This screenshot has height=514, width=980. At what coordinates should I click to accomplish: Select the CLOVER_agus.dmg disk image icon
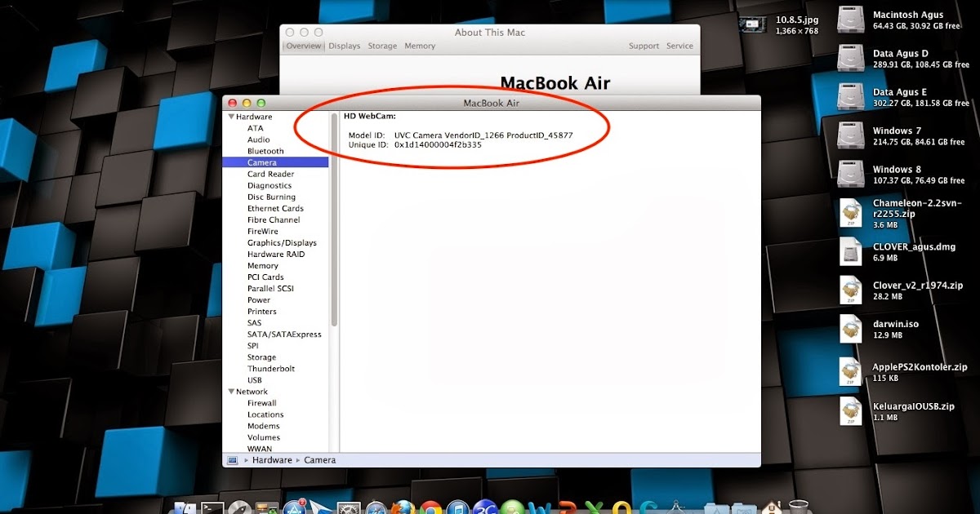pos(851,251)
